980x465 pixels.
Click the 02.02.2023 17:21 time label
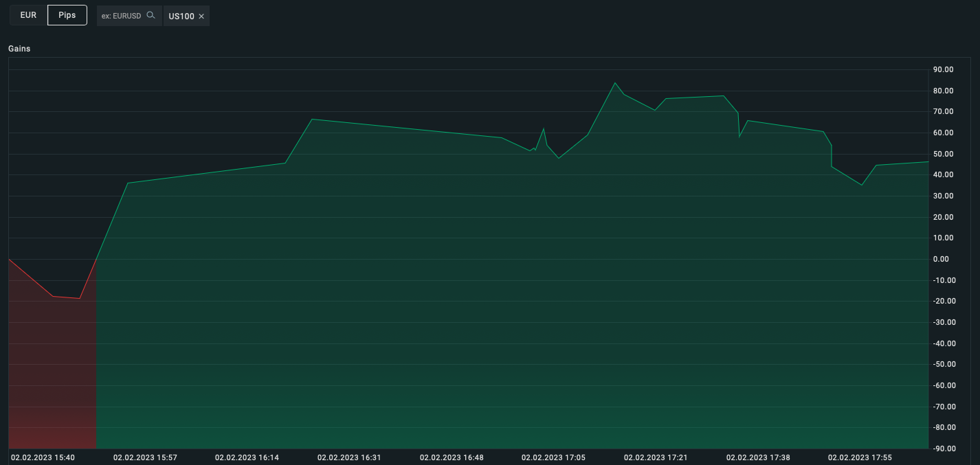(x=656, y=457)
